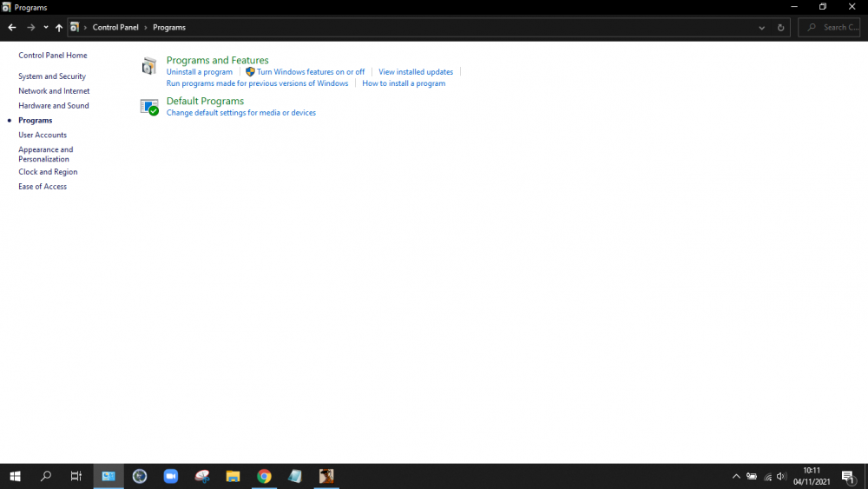This screenshot has height=489, width=868.
Task: Open Control Panel Home
Action: 53,56
